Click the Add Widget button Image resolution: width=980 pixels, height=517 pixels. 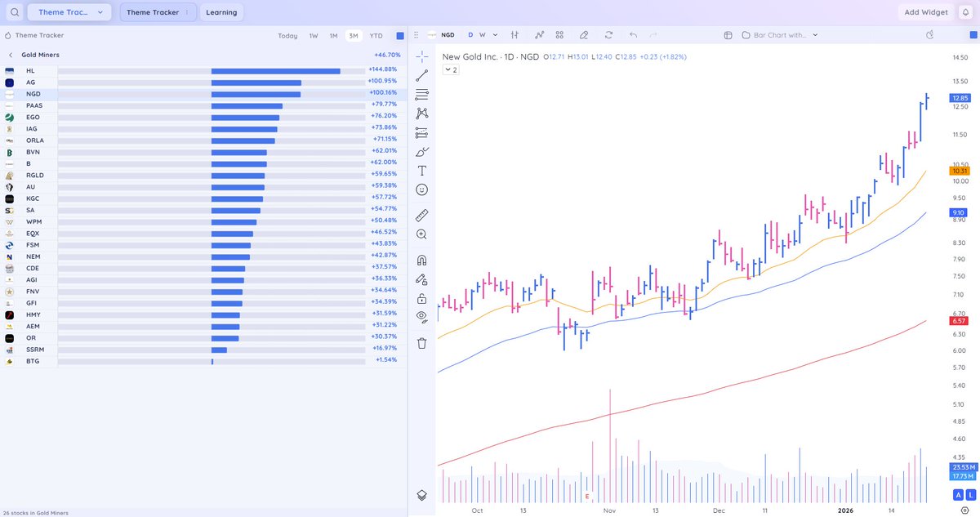tap(925, 12)
